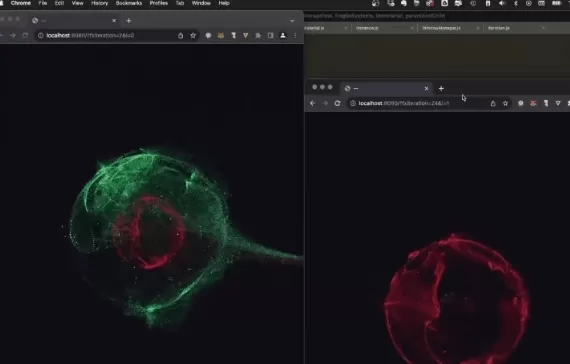Open the fox extension in right Chrome window
The width and height of the screenshot is (570, 364).
[x=533, y=103]
